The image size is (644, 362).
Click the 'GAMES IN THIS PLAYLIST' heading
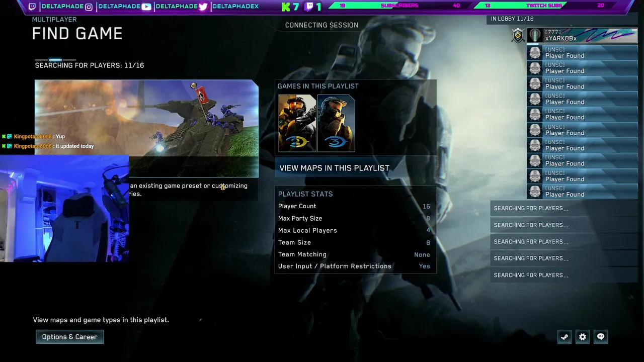coord(318,86)
